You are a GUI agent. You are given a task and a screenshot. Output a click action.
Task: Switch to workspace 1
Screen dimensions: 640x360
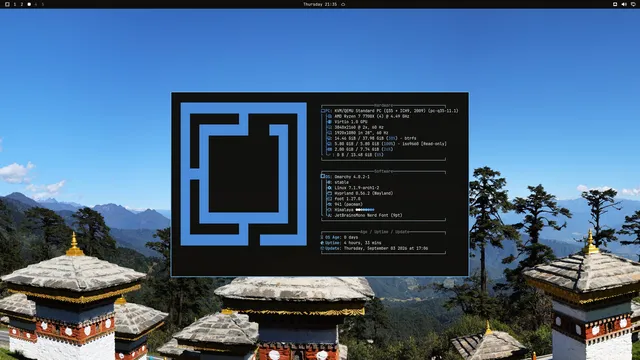tap(15, 4)
